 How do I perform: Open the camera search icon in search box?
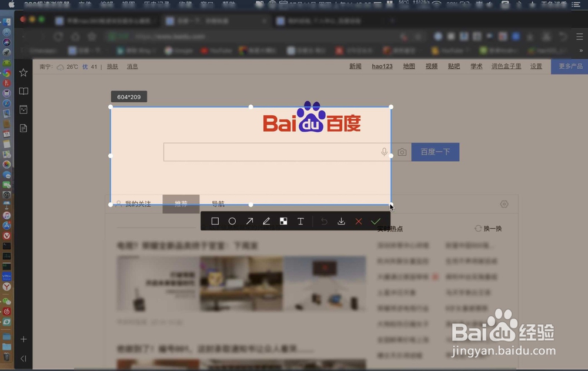click(402, 152)
